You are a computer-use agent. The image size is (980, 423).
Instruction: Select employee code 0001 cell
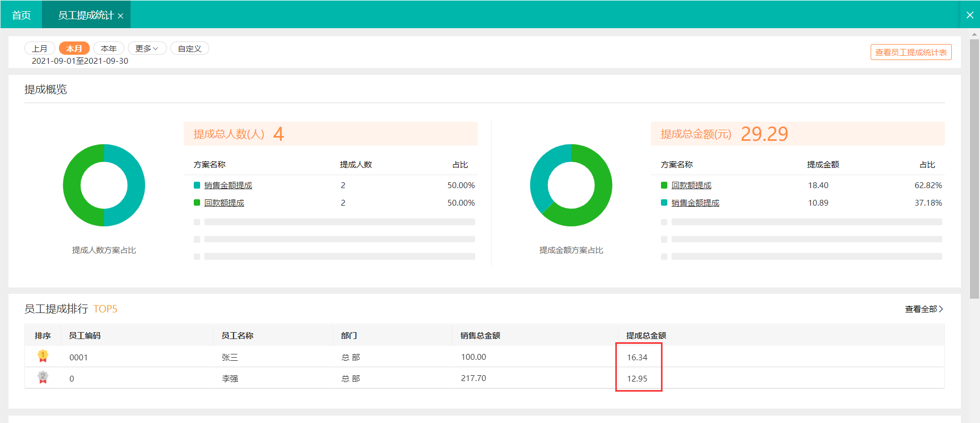point(79,357)
